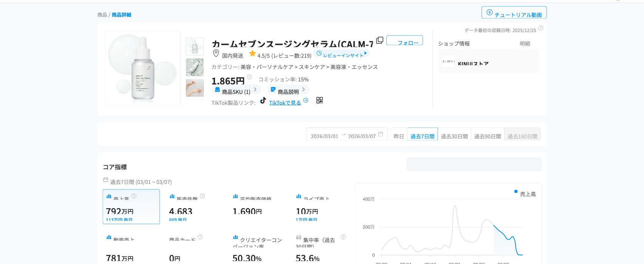Screen dimensions: 644x264
Task: Click the 53.6% concentration rate value
Action: [307, 259]
